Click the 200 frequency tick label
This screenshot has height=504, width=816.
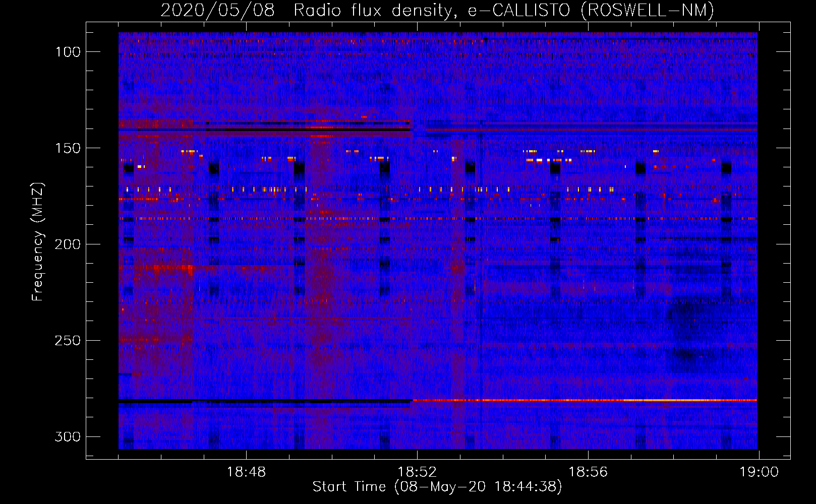tap(68, 244)
